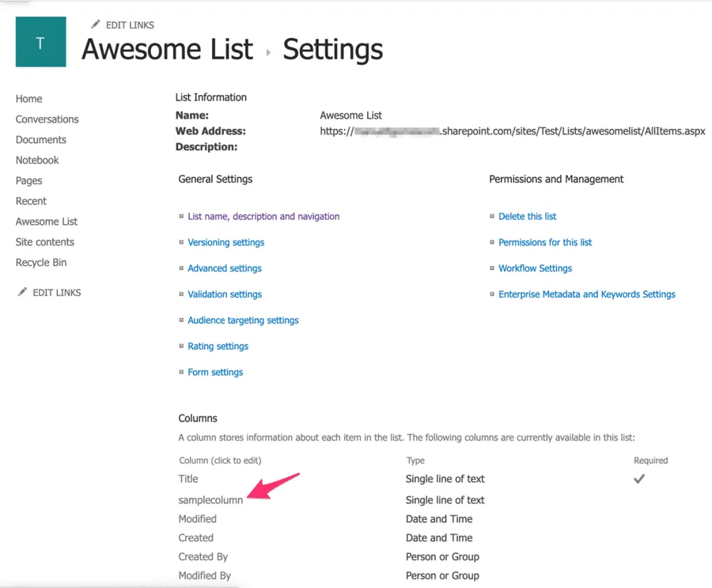Image resolution: width=712 pixels, height=588 pixels.
Task: Open List name, description and navigation
Action: [263, 216]
